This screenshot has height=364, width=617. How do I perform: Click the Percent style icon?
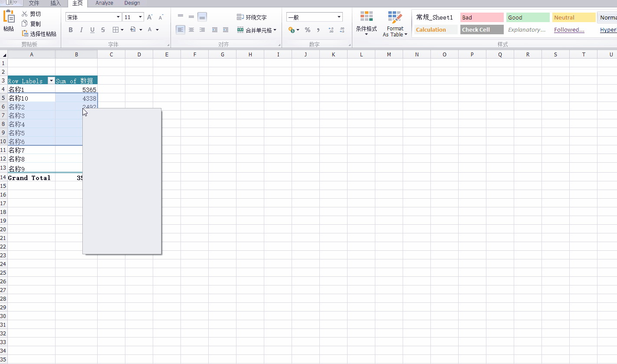coord(308,30)
